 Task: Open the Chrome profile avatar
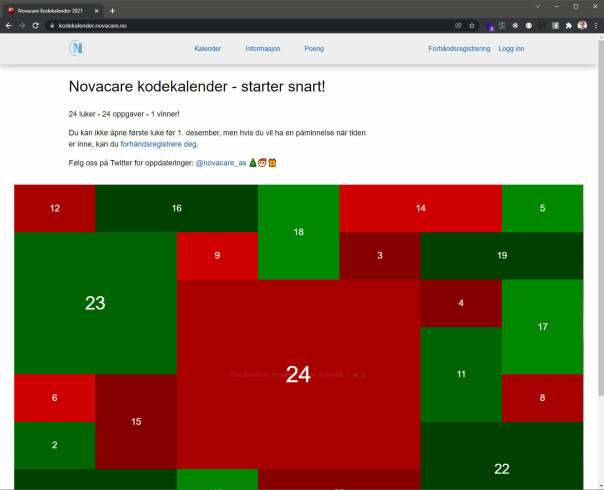tap(582, 25)
